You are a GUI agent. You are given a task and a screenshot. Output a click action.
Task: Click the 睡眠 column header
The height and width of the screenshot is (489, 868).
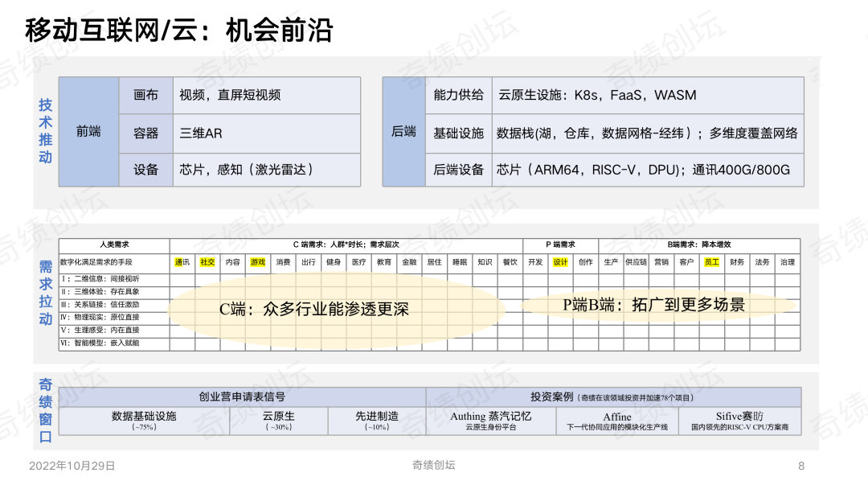[460, 262]
